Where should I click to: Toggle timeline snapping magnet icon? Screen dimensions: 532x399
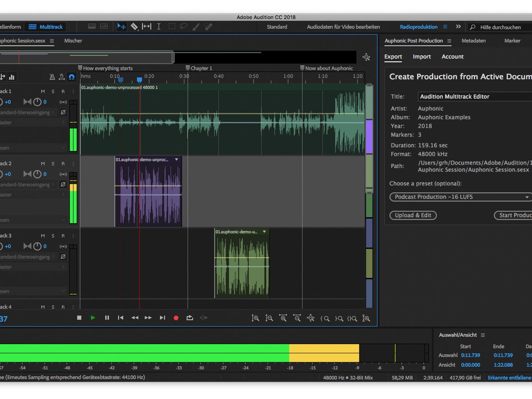tap(71, 77)
